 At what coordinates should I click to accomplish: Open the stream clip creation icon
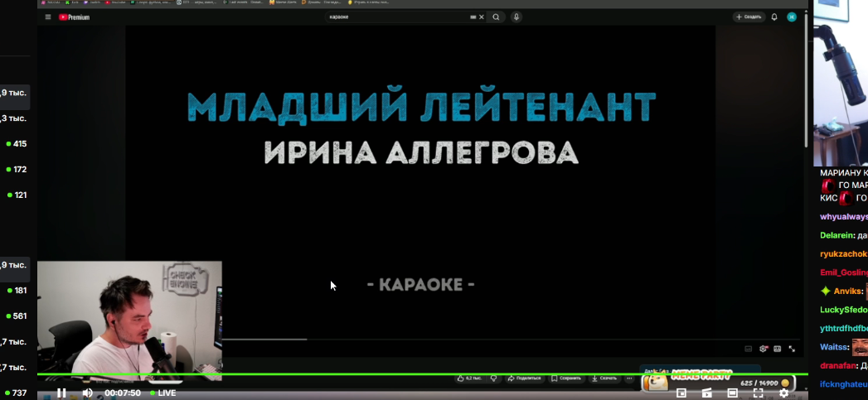[707, 393]
